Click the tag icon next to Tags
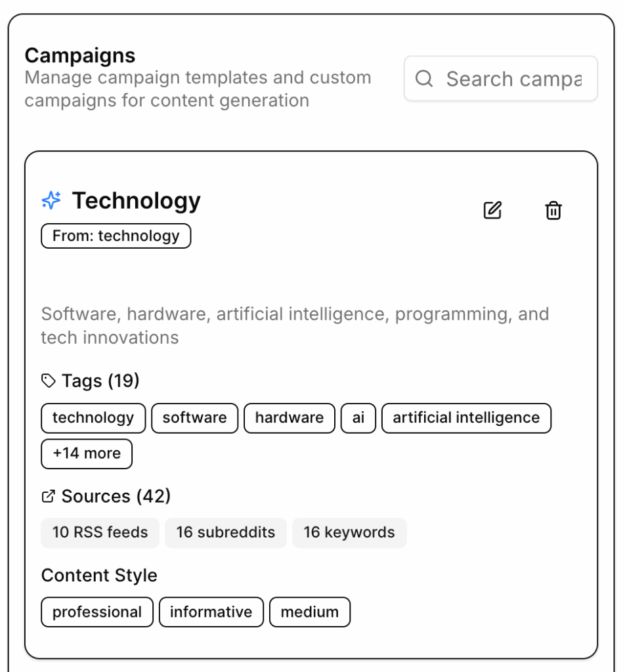The height and width of the screenshot is (672, 625). coord(49,381)
